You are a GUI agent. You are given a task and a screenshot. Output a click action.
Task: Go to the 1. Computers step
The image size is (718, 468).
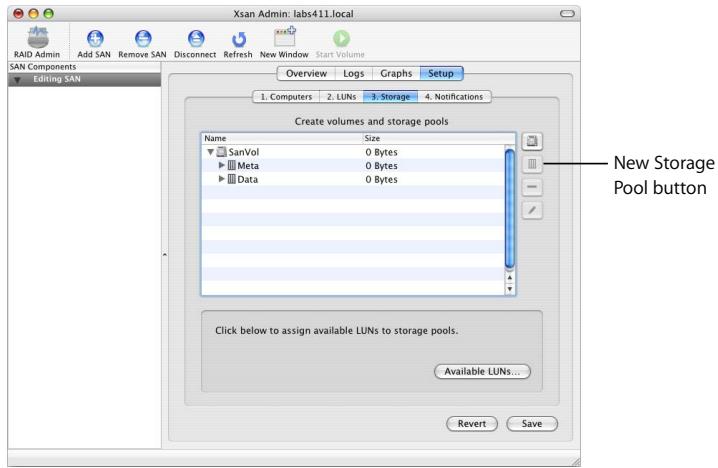[x=286, y=97]
